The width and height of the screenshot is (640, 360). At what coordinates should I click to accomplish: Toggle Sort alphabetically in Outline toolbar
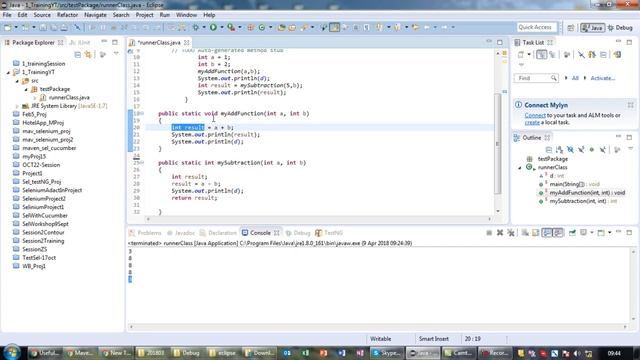pos(559,150)
